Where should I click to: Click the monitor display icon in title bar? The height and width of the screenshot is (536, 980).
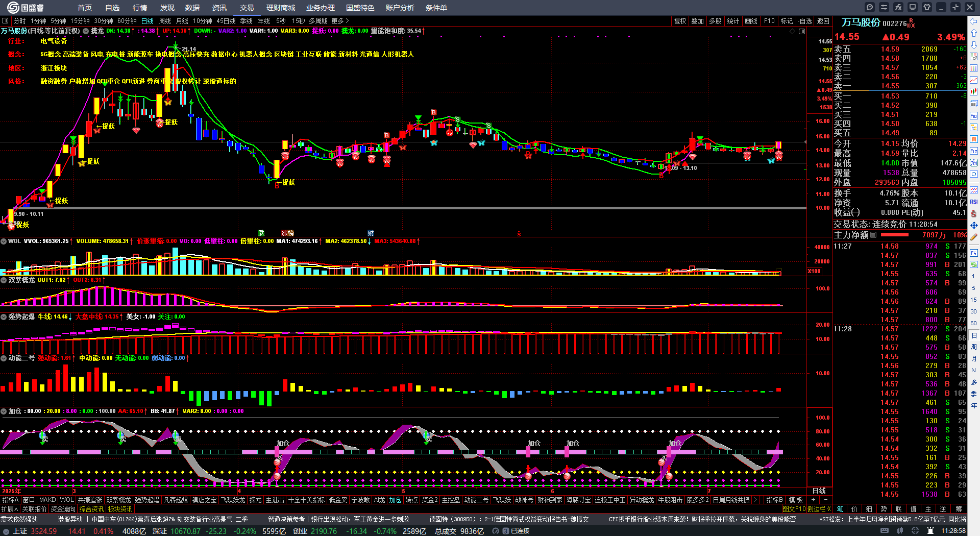point(913,7)
